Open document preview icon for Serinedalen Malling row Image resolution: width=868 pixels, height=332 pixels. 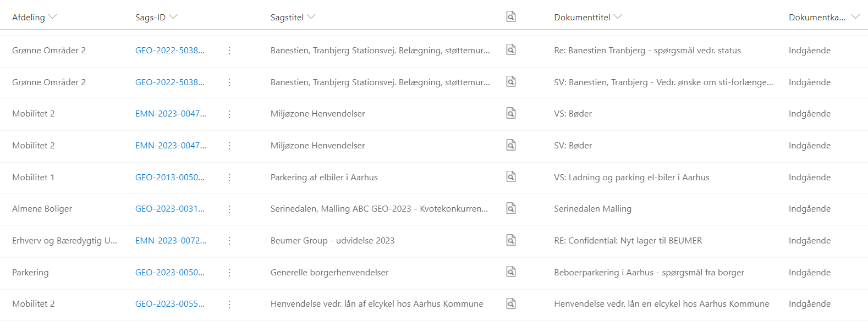(x=511, y=208)
